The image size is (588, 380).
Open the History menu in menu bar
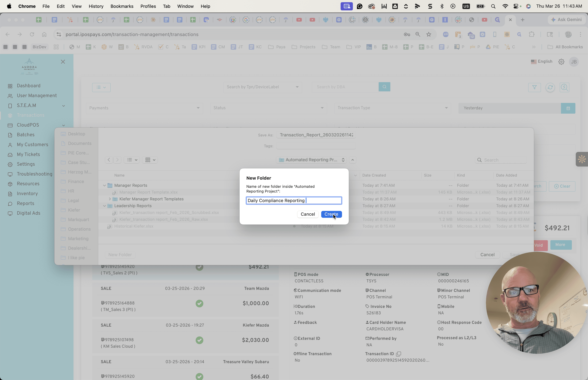click(96, 6)
